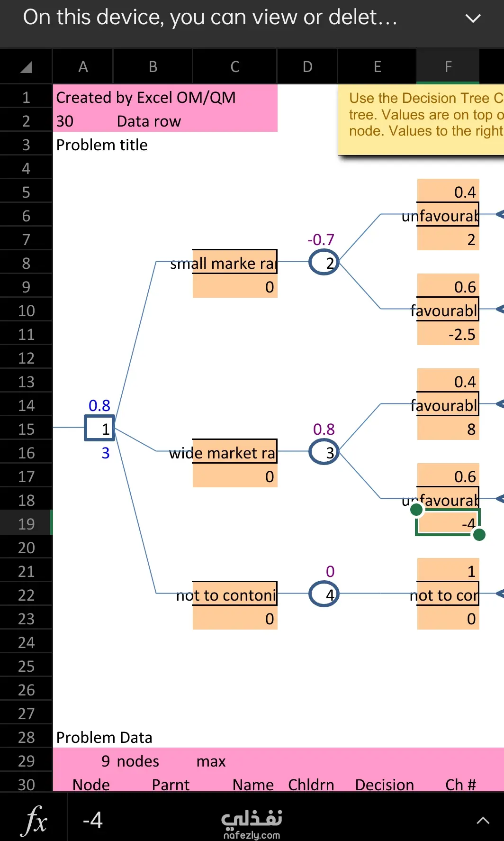The height and width of the screenshot is (841, 504).
Task: Select the probability 0.6 cell in row 17
Action: pyautogui.click(x=448, y=475)
